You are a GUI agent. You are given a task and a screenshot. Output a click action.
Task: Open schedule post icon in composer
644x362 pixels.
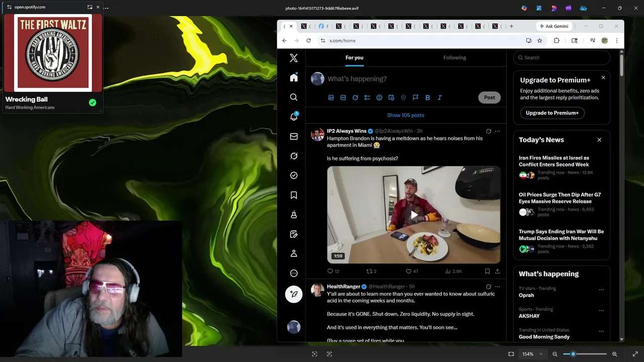391,98
